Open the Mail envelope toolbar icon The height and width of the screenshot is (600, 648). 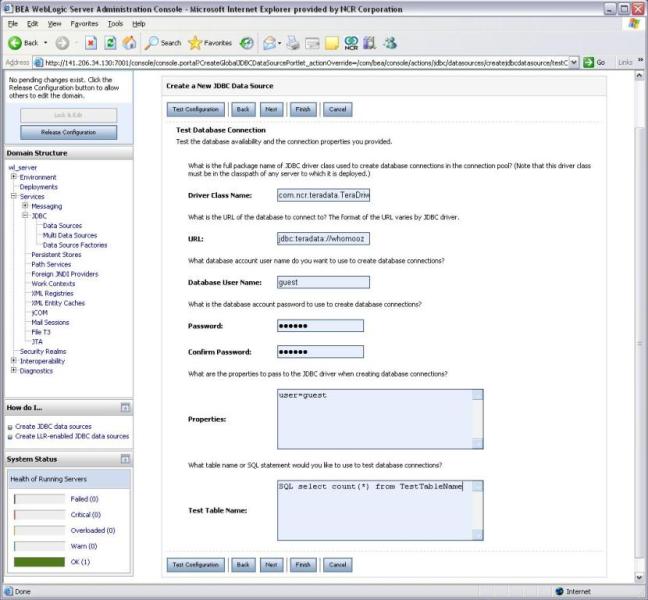point(269,43)
